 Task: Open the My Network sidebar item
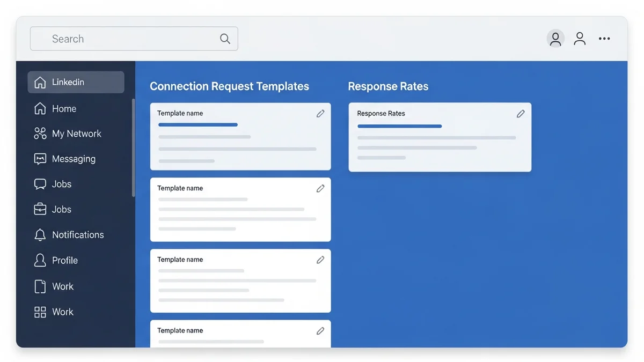(76, 134)
